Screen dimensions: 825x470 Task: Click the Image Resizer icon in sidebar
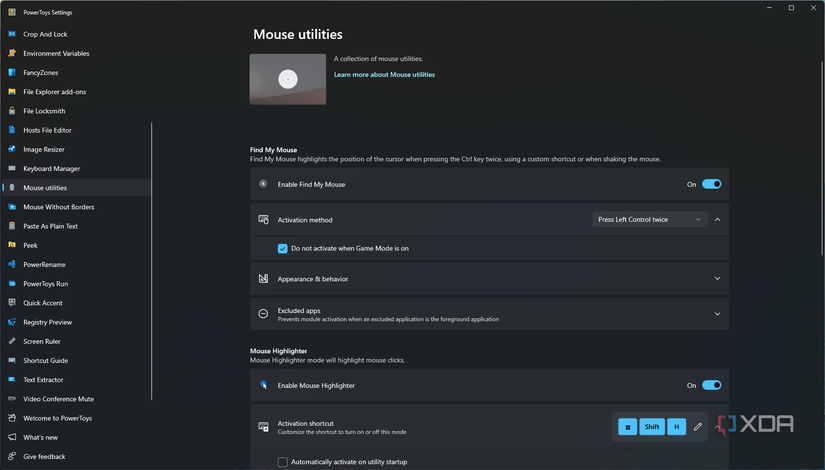tap(12, 150)
